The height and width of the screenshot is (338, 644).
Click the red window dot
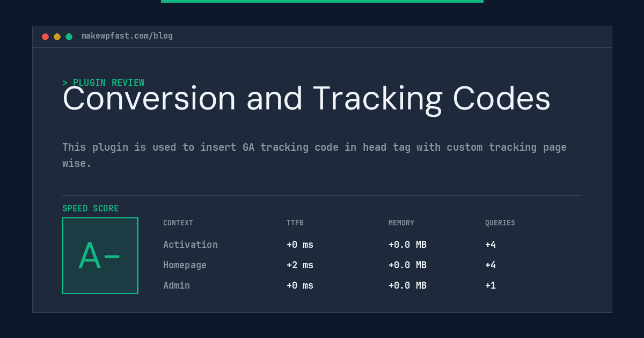click(x=45, y=36)
